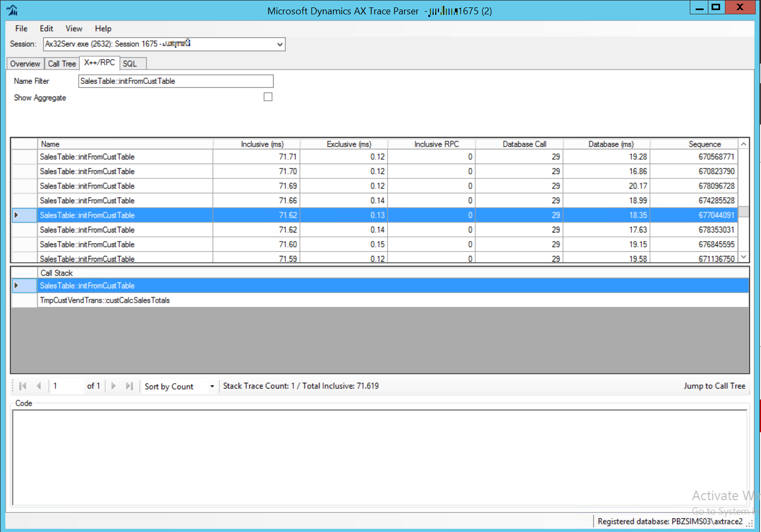Click Inclusive value 71.70 cell
Viewport: 761px width, 532px height.
(x=257, y=171)
